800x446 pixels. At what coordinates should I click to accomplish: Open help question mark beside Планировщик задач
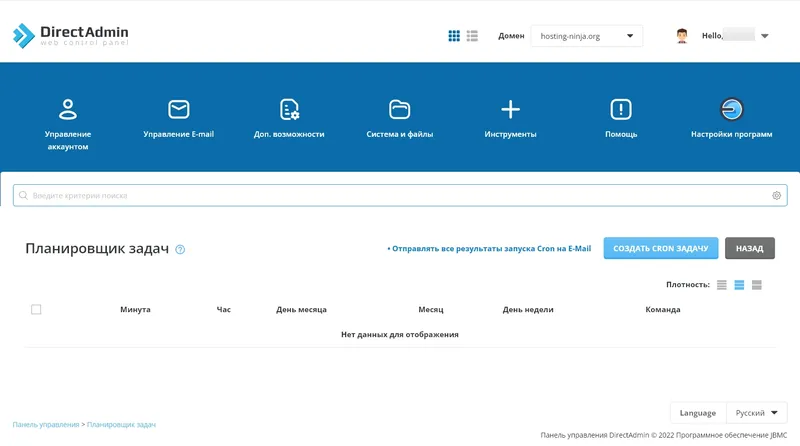pyautogui.click(x=180, y=250)
